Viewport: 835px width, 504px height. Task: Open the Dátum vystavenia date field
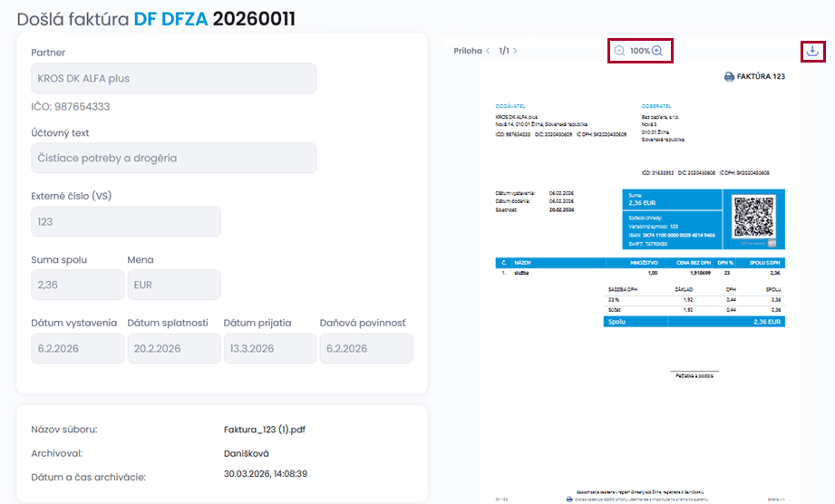coord(77,348)
